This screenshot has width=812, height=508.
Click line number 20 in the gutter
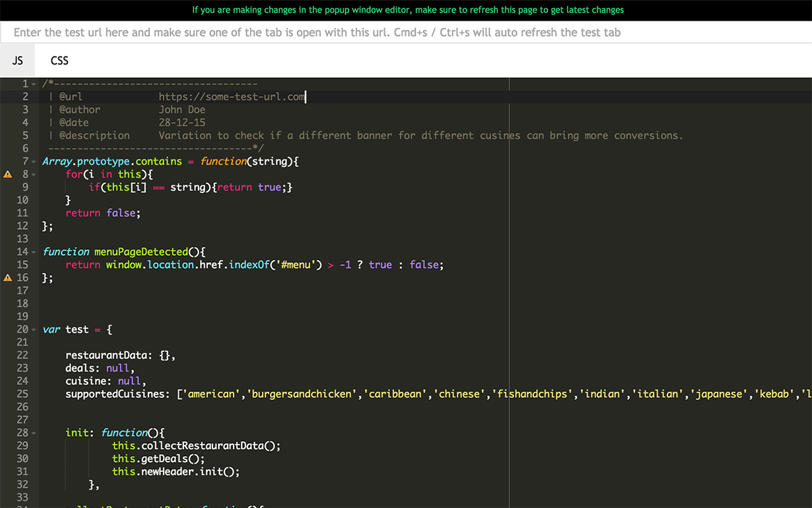pos(23,329)
